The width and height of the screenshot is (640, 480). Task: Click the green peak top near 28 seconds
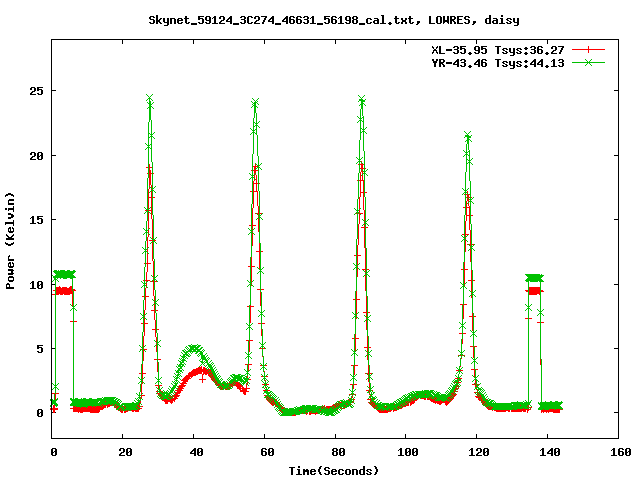[150, 98]
